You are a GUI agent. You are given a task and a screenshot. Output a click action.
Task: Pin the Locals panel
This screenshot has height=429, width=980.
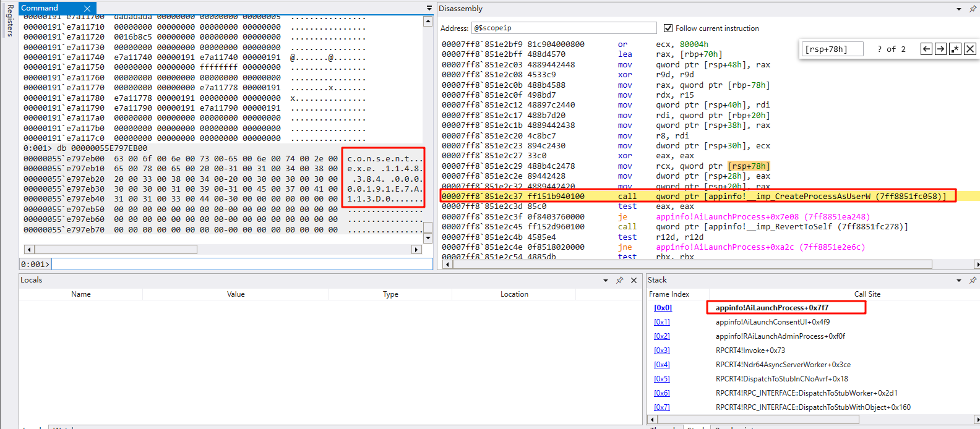coord(619,280)
